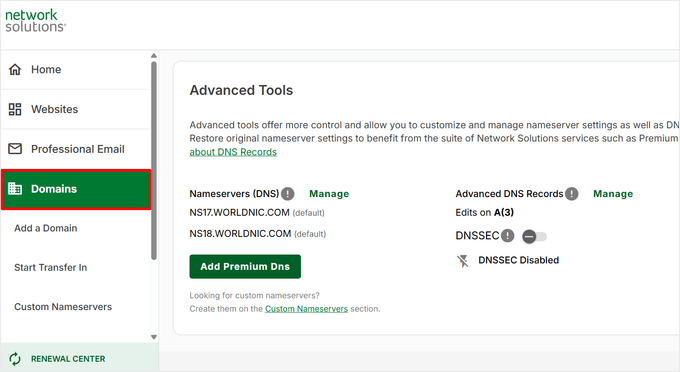Image resolution: width=680 pixels, height=372 pixels.
Task: Click the Renewal Center refresh icon
Action: (x=15, y=359)
